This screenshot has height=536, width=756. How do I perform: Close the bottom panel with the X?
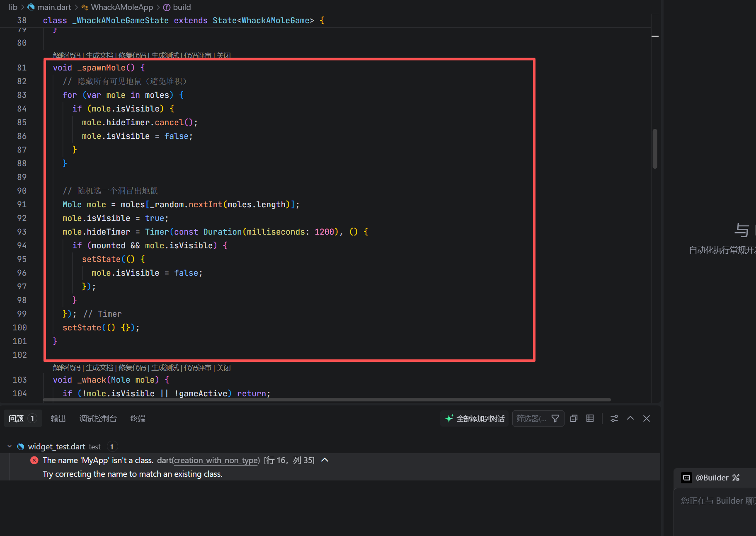point(647,419)
